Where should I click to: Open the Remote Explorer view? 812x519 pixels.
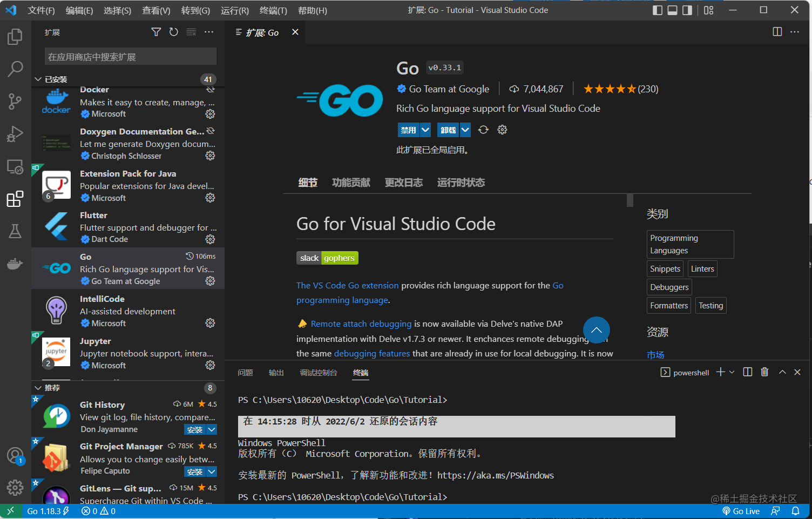click(x=15, y=167)
